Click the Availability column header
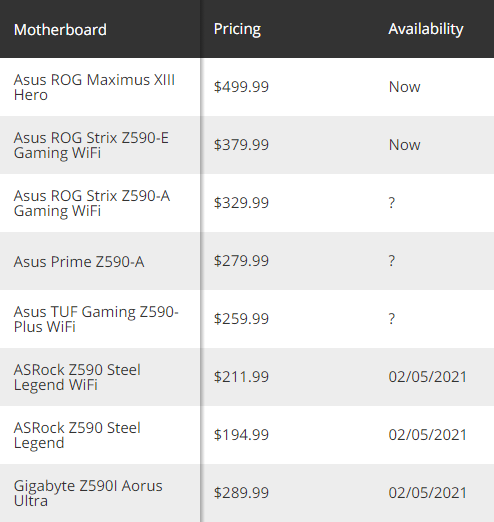Screen dimensions: 494x522 point(426,29)
